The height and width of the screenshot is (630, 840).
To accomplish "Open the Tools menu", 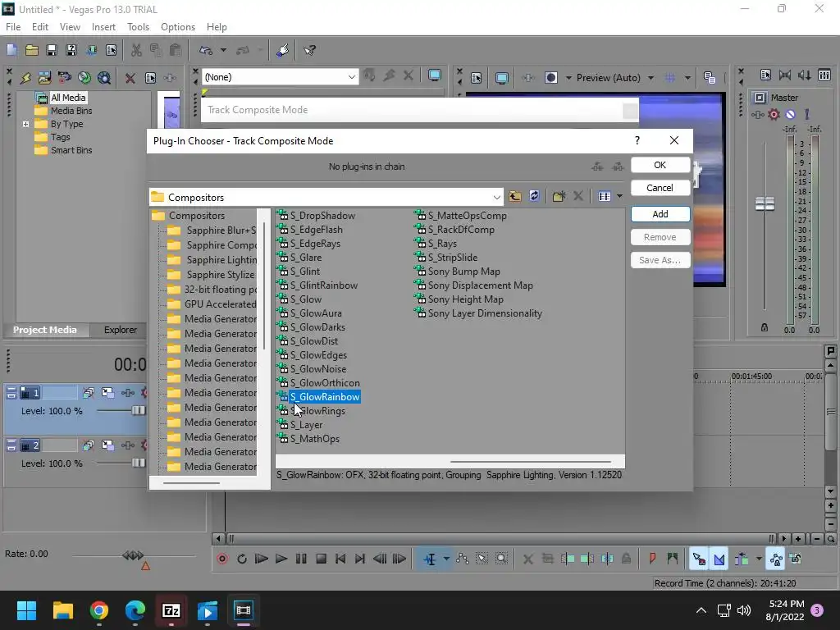I will 138,27.
